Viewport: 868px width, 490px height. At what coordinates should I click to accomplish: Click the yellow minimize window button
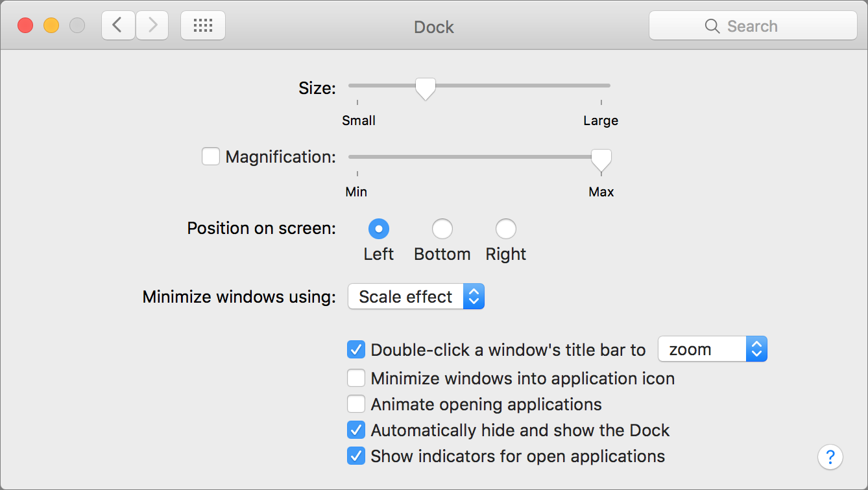(x=51, y=26)
